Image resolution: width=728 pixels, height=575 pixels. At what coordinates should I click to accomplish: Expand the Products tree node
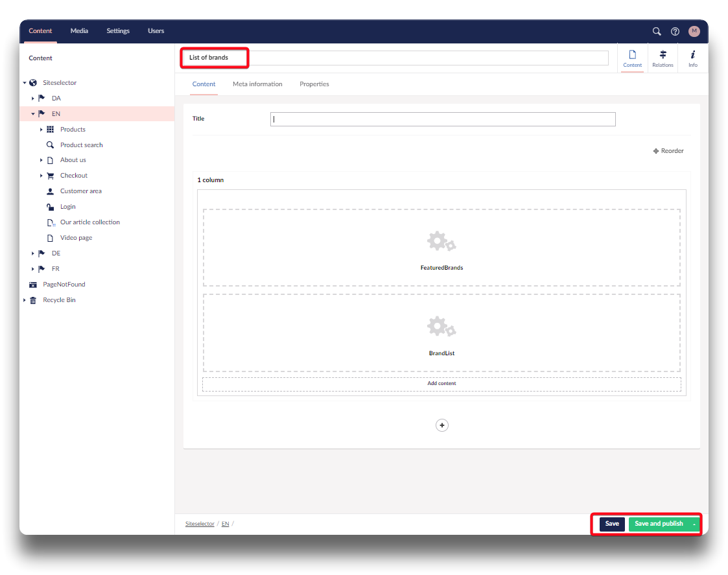point(41,130)
